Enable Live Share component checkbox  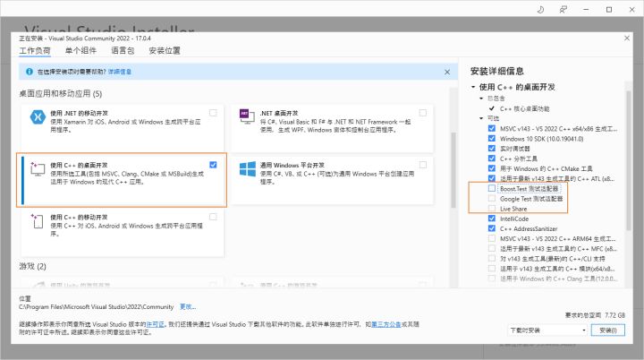[x=492, y=209]
